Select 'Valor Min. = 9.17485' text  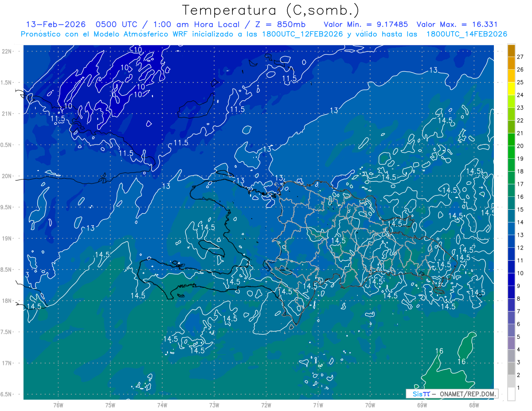tap(366, 24)
